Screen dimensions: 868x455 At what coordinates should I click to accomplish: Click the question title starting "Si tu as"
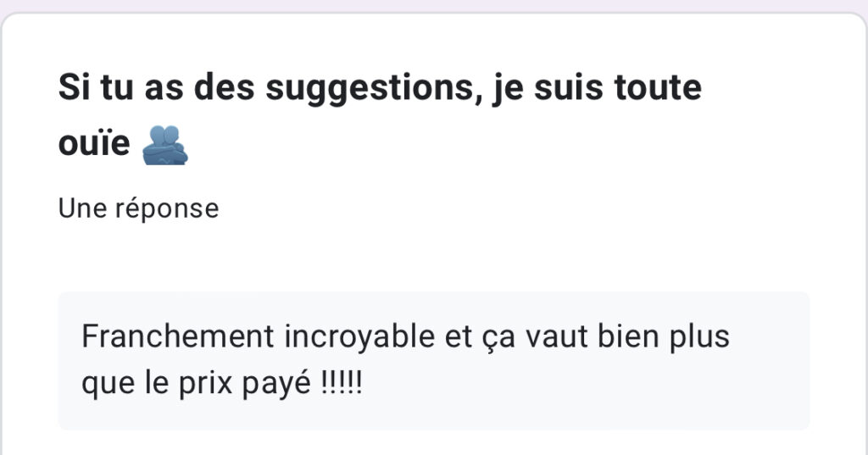pos(380,88)
